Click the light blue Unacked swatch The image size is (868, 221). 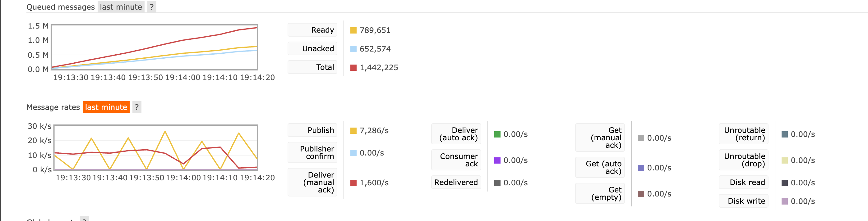353,49
